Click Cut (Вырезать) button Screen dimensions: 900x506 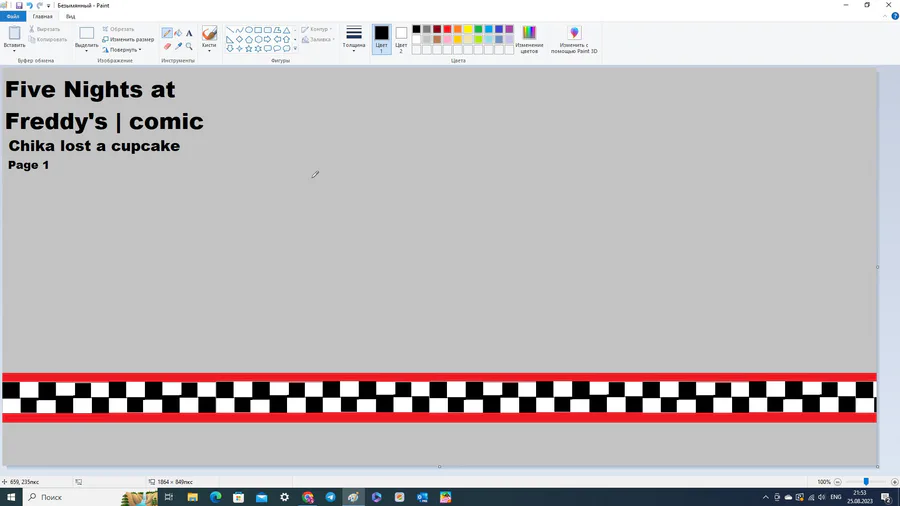[x=45, y=29]
